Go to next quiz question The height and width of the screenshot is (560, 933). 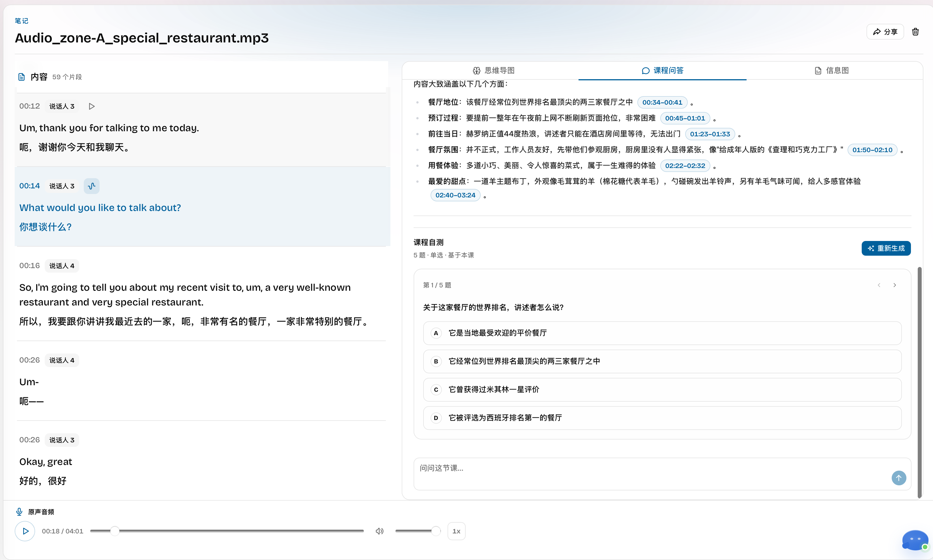point(895,285)
